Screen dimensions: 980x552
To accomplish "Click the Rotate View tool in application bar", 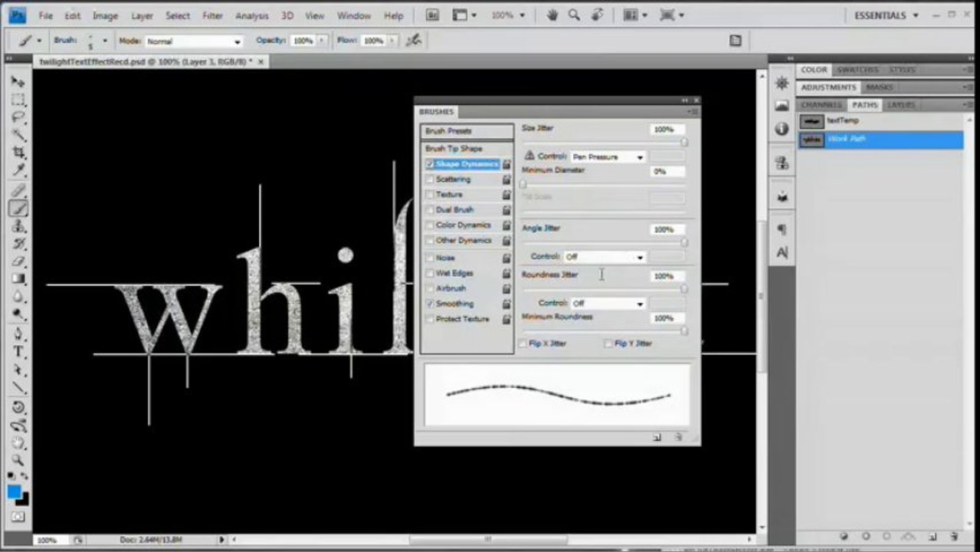I will coord(598,15).
